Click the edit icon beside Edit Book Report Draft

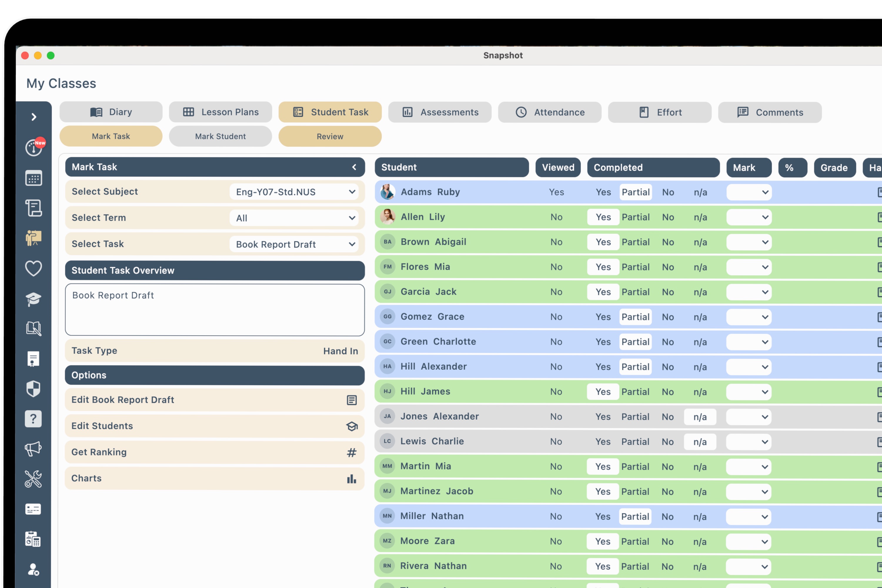point(351,400)
